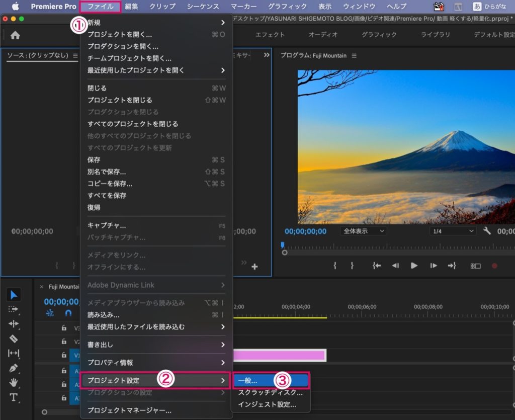Click Mark In in Program monitor

(335, 266)
